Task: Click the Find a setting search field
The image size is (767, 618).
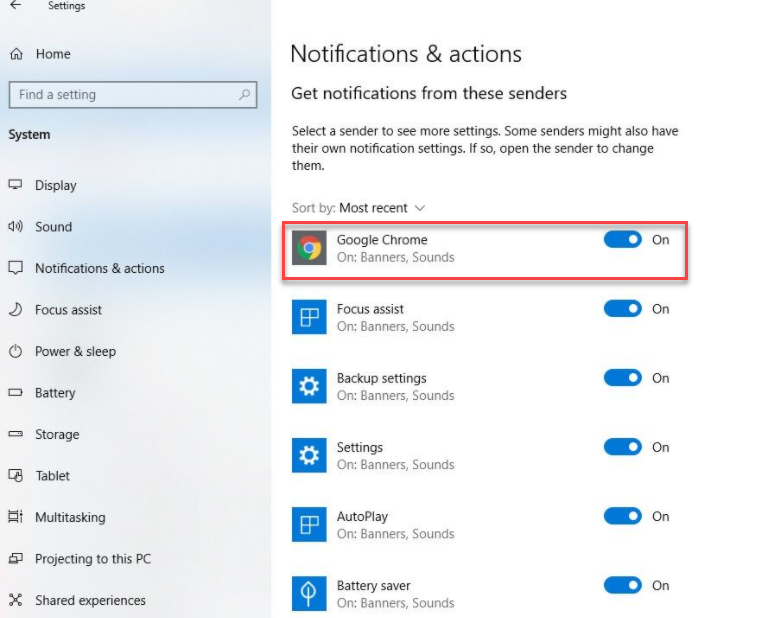Action: click(x=133, y=94)
